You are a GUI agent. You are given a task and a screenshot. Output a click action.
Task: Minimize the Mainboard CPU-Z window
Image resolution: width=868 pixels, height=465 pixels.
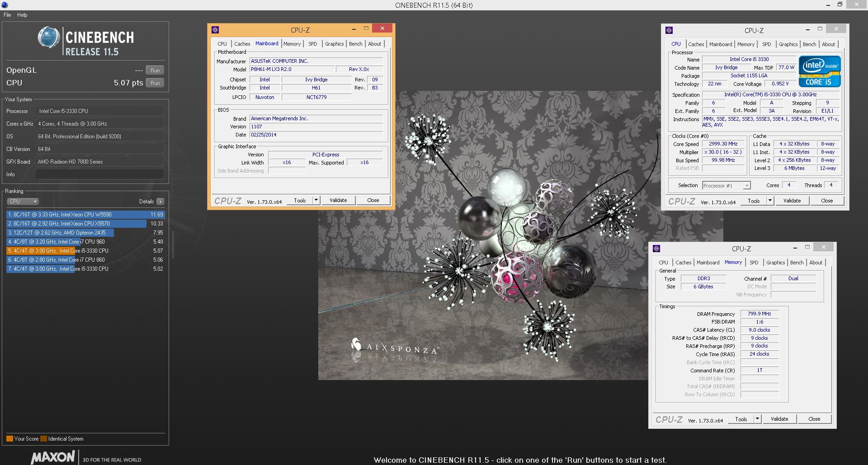(x=354, y=28)
